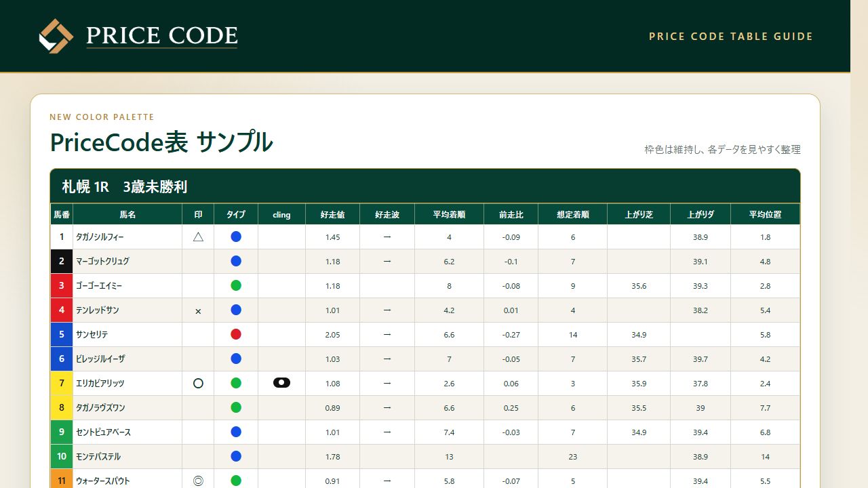The width and height of the screenshot is (868, 488).
Task: Click the 好走波 arrow for サンセリテ
Action: [387, 334]
